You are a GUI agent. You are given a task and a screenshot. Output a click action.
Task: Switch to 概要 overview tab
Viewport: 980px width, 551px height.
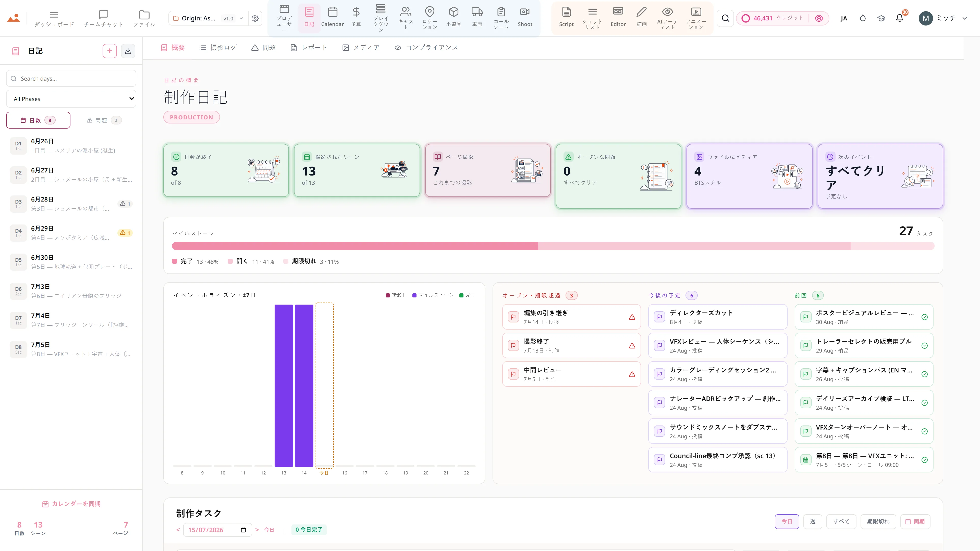tap(173, 47)
